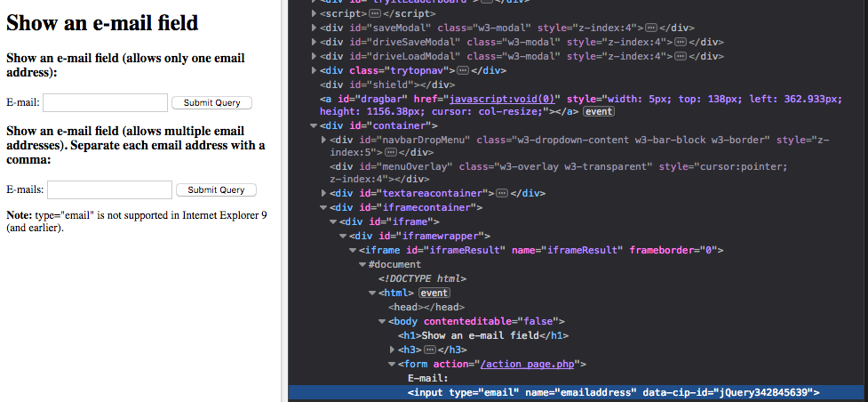Select the empty head element row
The height and width of the screenshot is (402, 868).
pyautogui.click(x=426, y=307)
